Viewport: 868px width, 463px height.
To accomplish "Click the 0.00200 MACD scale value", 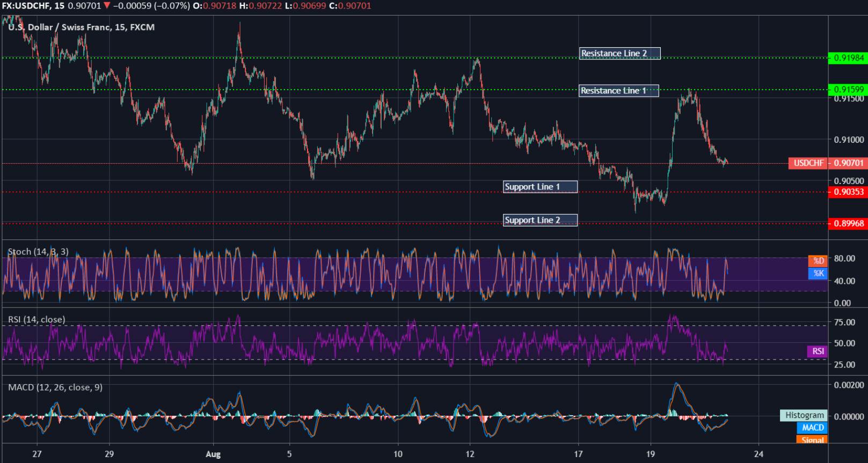I will click(x=849, y=385).
